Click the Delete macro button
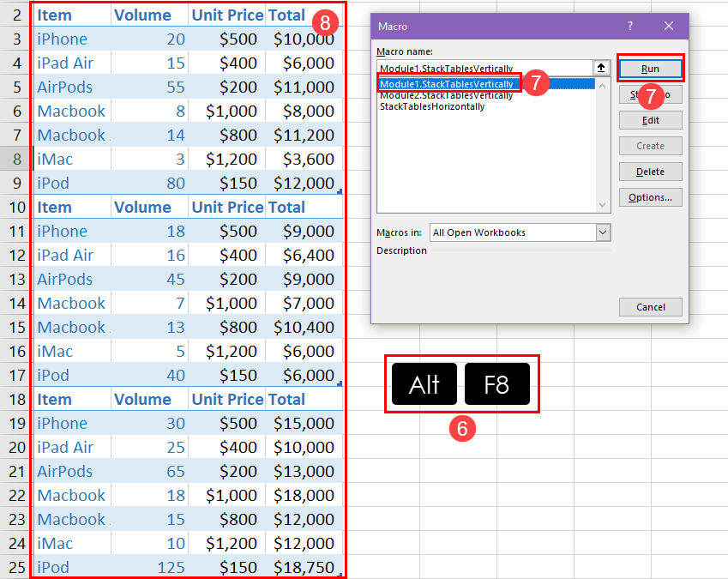This screenshot has width=728, height=579. click(650, 172)
